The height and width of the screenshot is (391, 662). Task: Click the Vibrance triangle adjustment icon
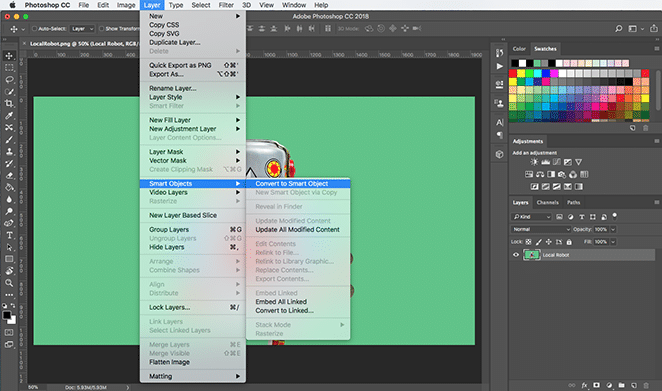(578, 162)
